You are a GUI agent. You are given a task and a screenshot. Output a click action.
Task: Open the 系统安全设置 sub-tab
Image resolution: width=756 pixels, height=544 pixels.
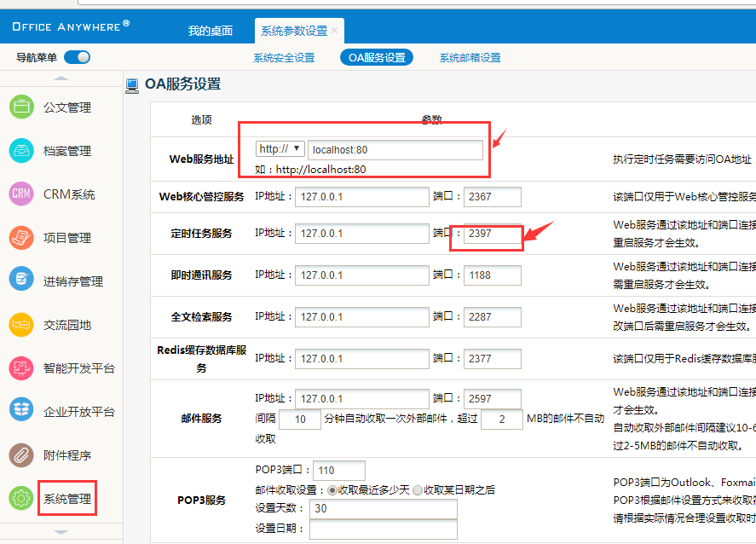pyautogui.click(x=284, y=58)
